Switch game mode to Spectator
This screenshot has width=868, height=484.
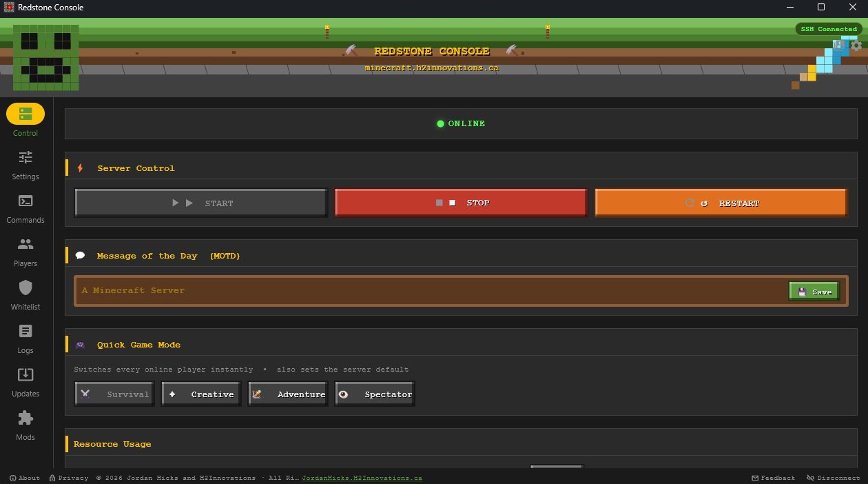[375, 394]
